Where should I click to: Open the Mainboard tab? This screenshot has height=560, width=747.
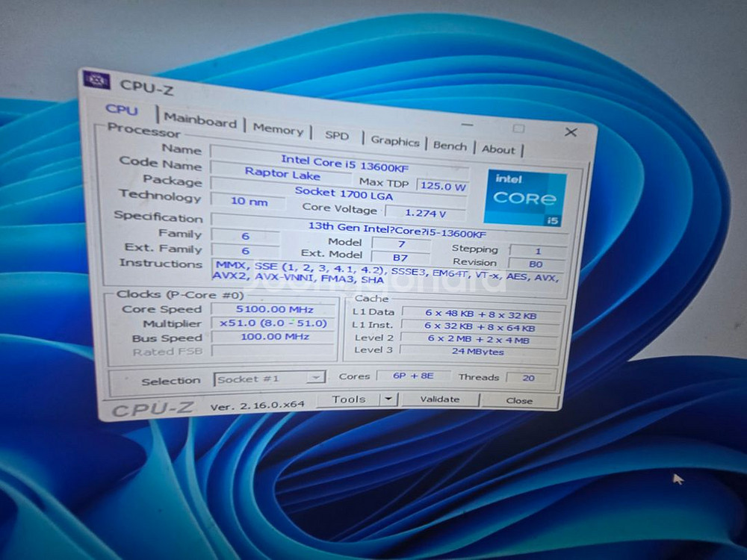199,120
